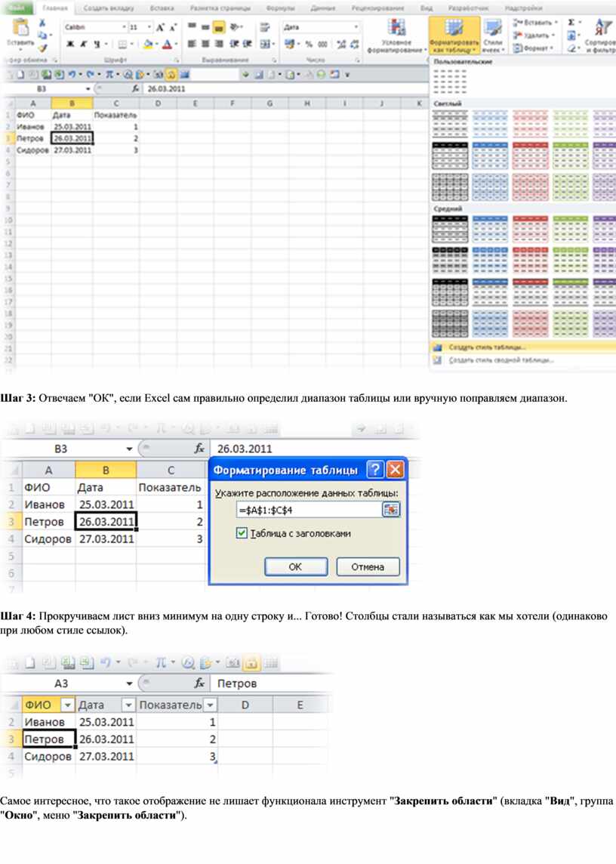
Task: Open Cell Styles (Стили ячеек) gallery
Action: 494,36
